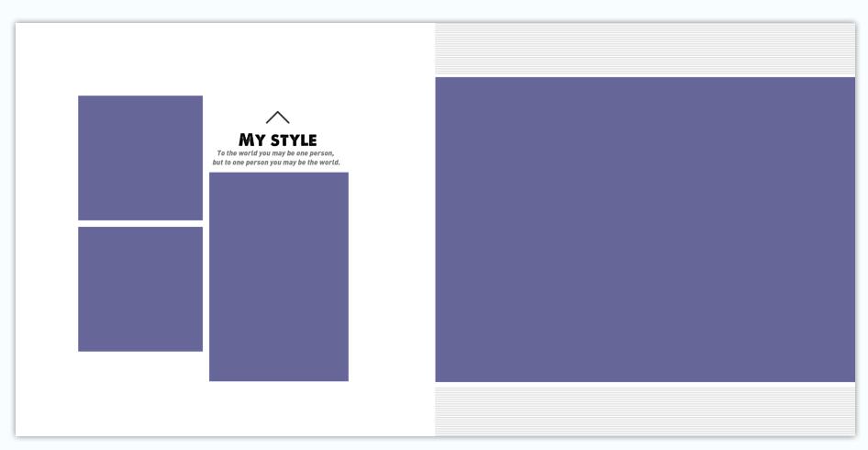Click the striped band above the large photo

645,50
